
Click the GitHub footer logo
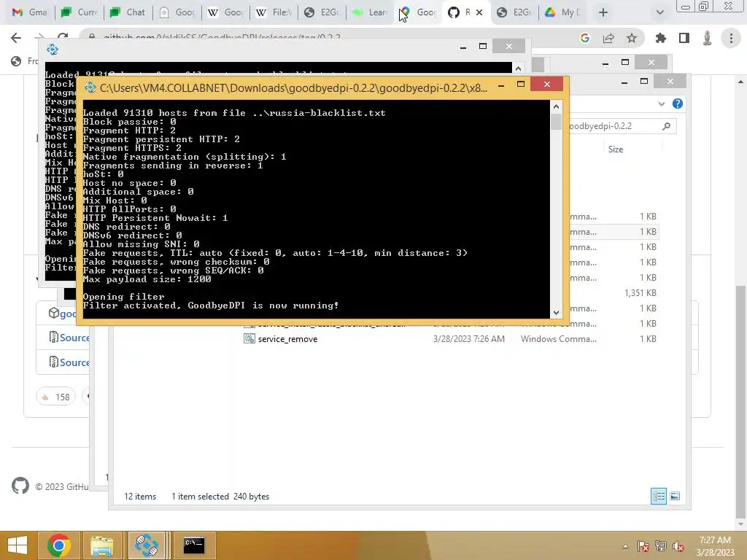pyautogui.click(x=20, y=486)
